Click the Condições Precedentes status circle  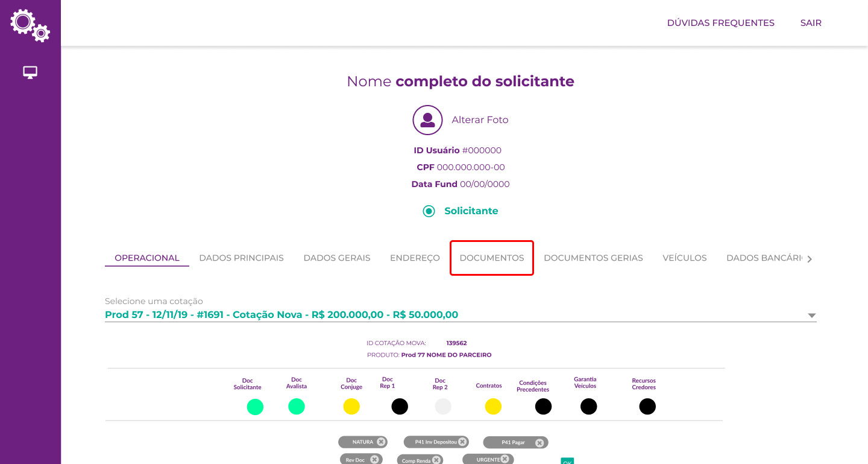click(x=543, y=406)
